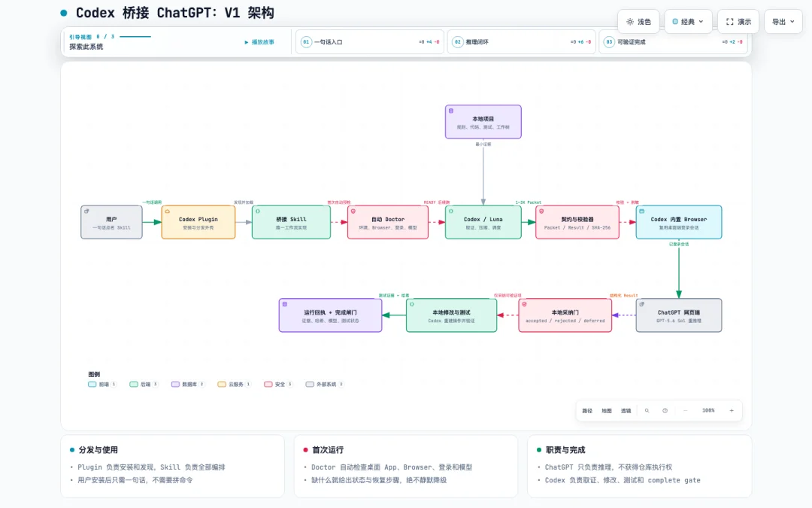Open the 导出 export dropdown
Screen dimensions: 812x508
(783, 22)
